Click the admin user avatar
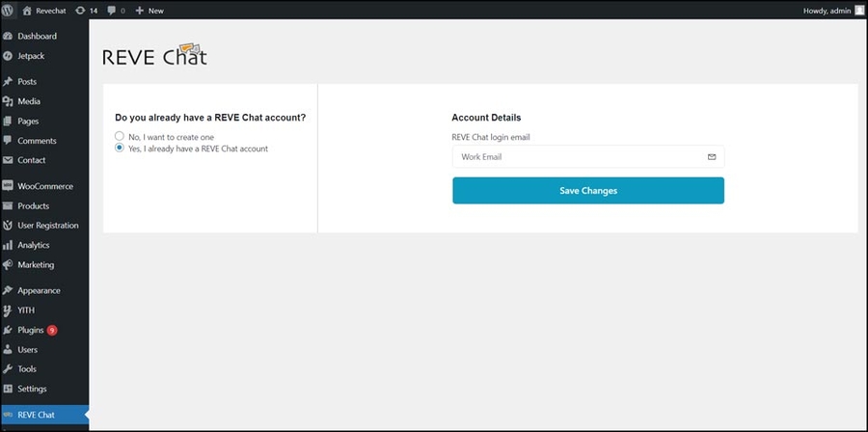Viewport: 868px width, 432px height. [858, 11]
